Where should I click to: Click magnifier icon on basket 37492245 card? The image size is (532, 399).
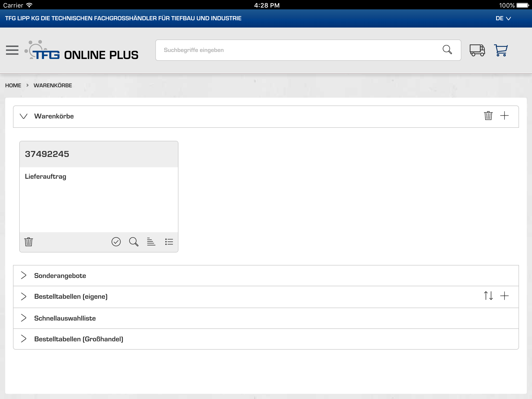click(x=134, y=242)
